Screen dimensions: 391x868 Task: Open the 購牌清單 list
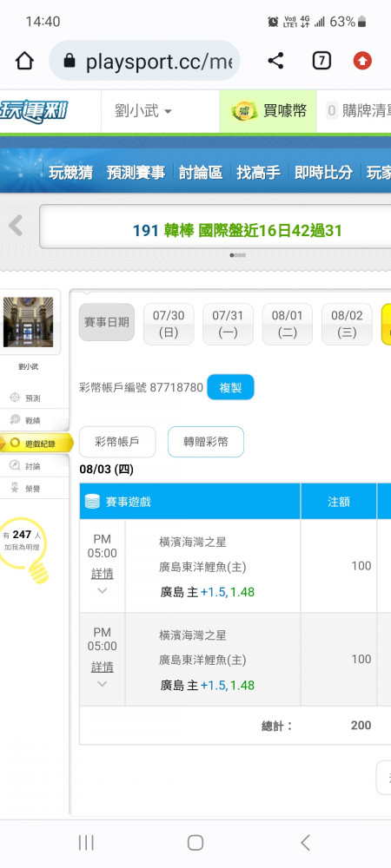(358, 111)
